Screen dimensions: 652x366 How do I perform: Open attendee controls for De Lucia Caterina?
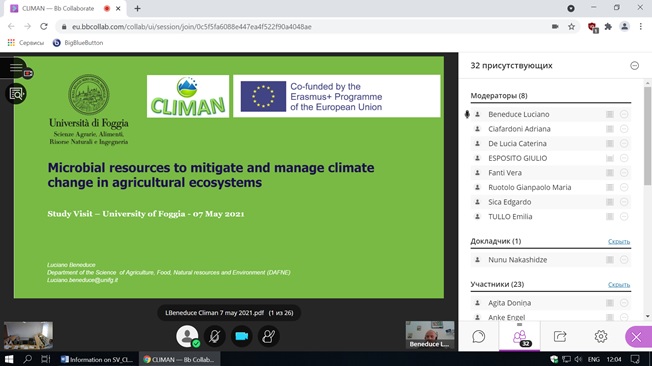click(x=624, y=143)
